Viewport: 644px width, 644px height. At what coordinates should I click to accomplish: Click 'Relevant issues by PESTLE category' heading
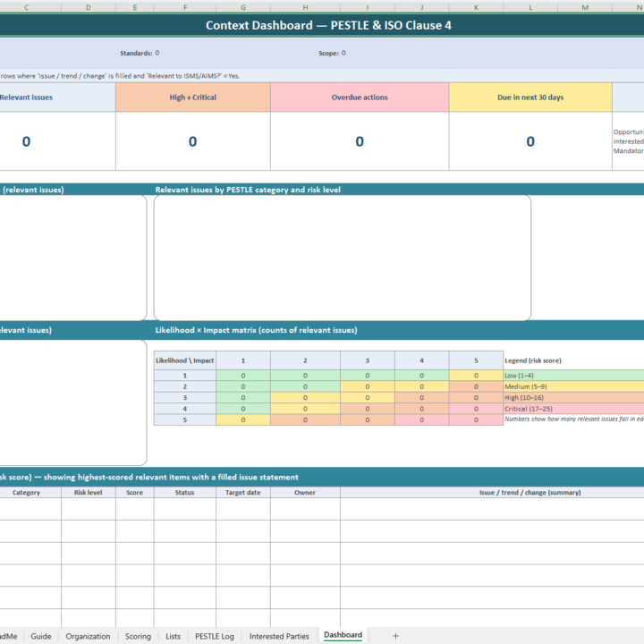click(x=248, y=190)
